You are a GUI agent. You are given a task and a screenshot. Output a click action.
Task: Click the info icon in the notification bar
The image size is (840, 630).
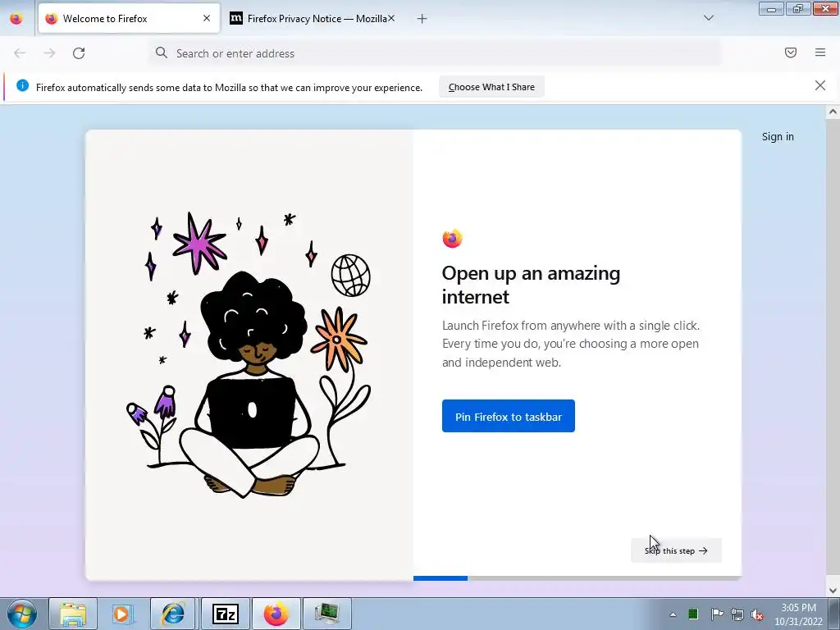click(x=22, y=85)
